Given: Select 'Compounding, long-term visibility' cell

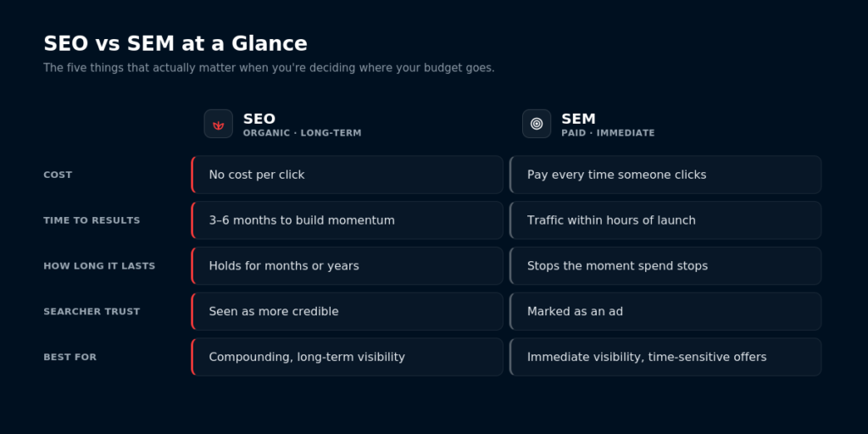Looking at the screenshot, I should click(x=347, y=357).
